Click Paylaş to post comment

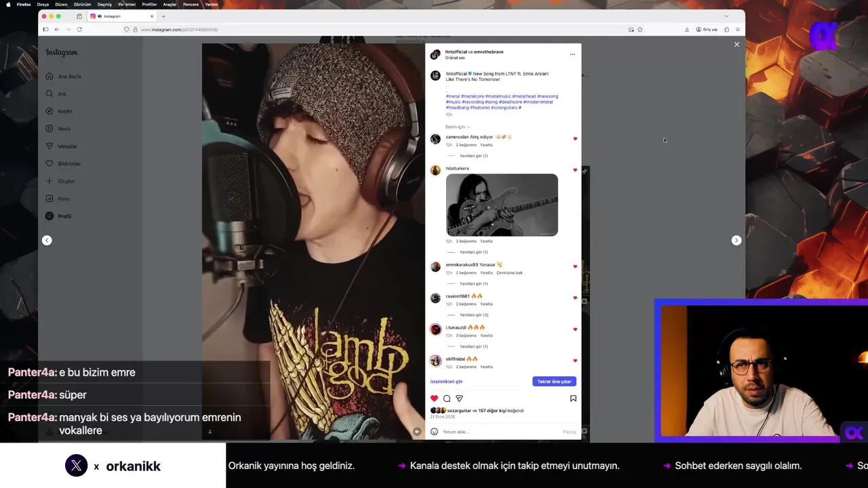569,432
